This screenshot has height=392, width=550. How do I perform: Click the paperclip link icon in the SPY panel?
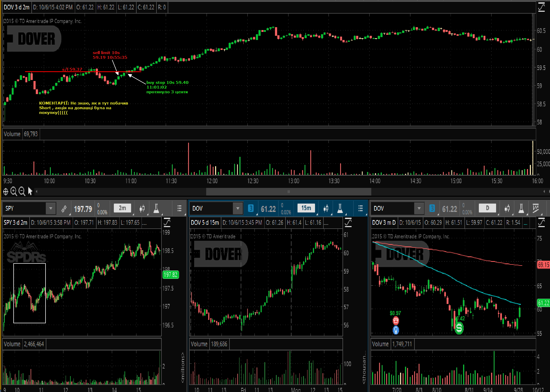point(64,209)
